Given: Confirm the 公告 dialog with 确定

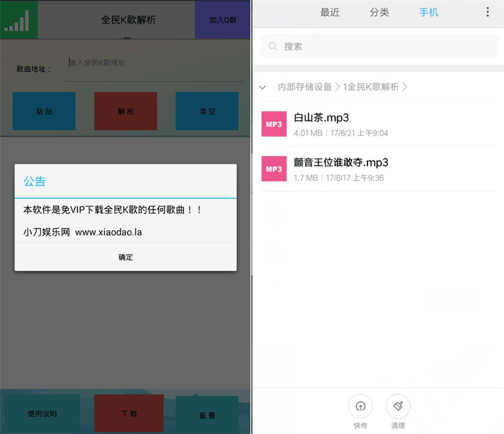Looking at the screenshot, I should click(125, 257).
